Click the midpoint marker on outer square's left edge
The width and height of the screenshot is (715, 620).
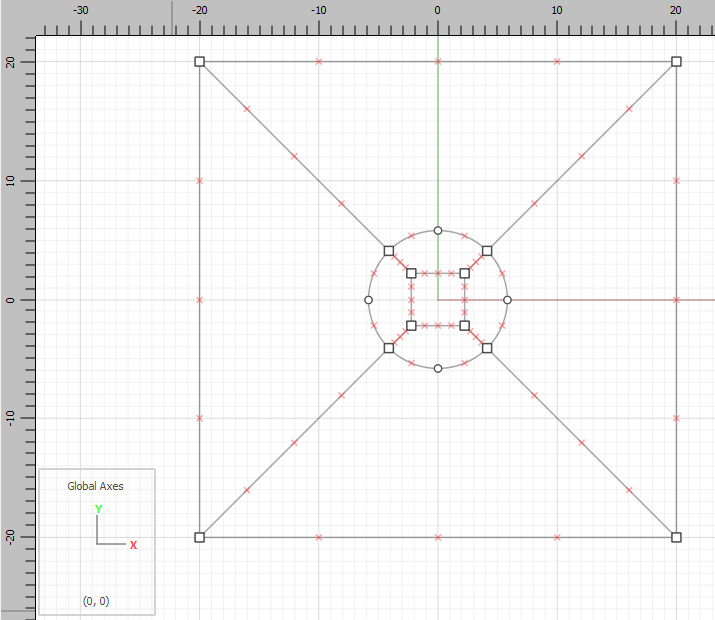(199, 300)
